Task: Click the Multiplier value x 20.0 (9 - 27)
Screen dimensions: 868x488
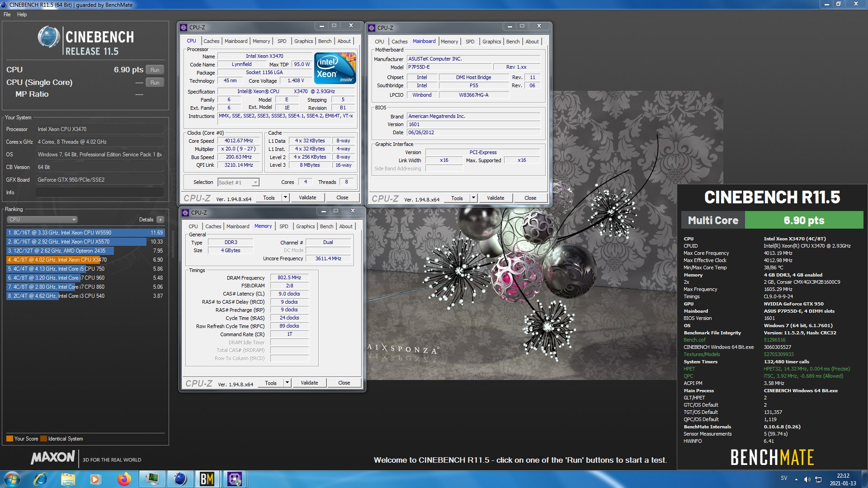Action: (239, 149)
